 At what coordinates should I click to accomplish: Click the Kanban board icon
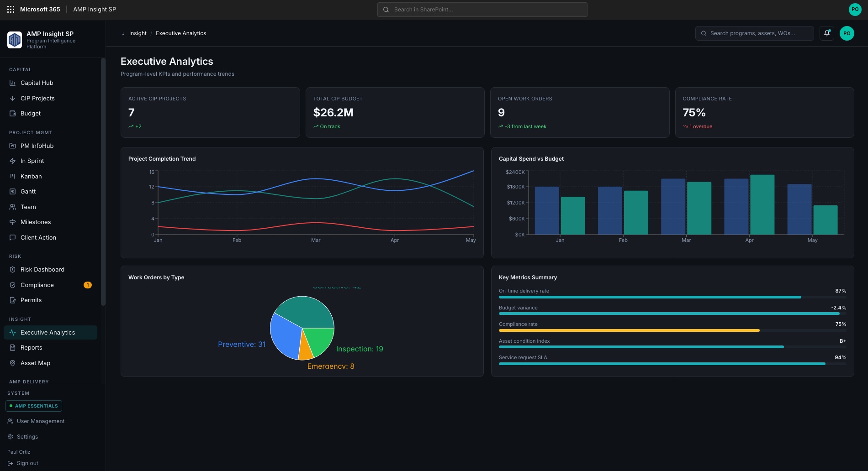point(12,176)
